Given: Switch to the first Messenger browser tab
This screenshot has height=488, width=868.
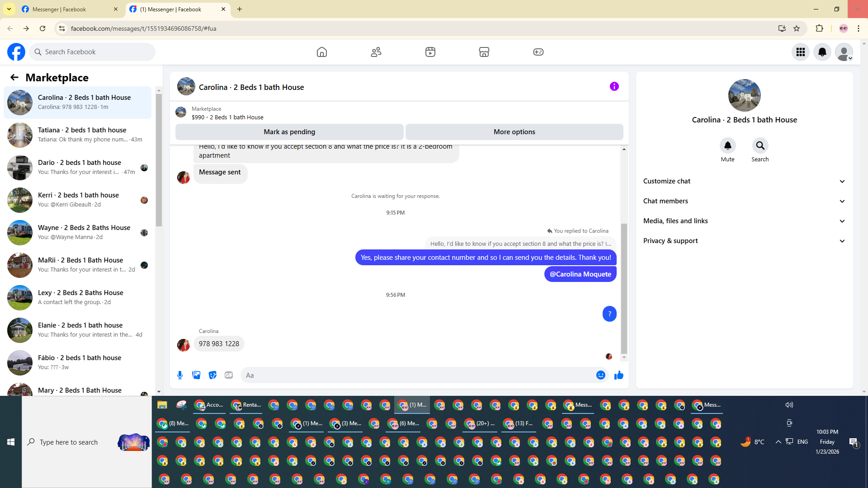Looking at the screenshot, I should [68, 9].
